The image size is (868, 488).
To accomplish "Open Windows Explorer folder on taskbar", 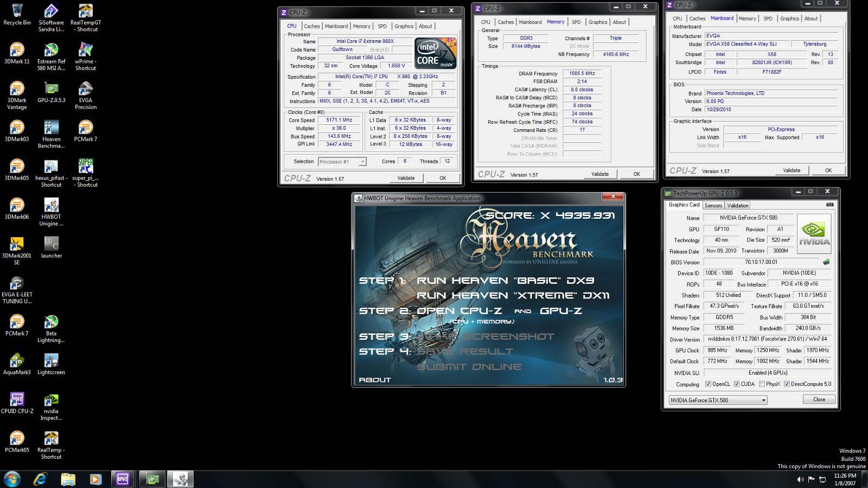I will coord(68,479).
